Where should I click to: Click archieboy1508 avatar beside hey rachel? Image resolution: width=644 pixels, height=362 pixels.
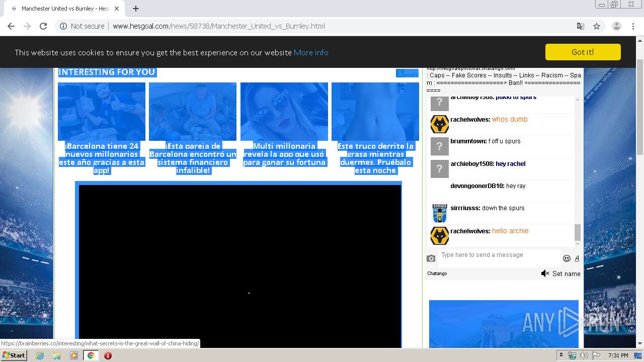[440, 169]
